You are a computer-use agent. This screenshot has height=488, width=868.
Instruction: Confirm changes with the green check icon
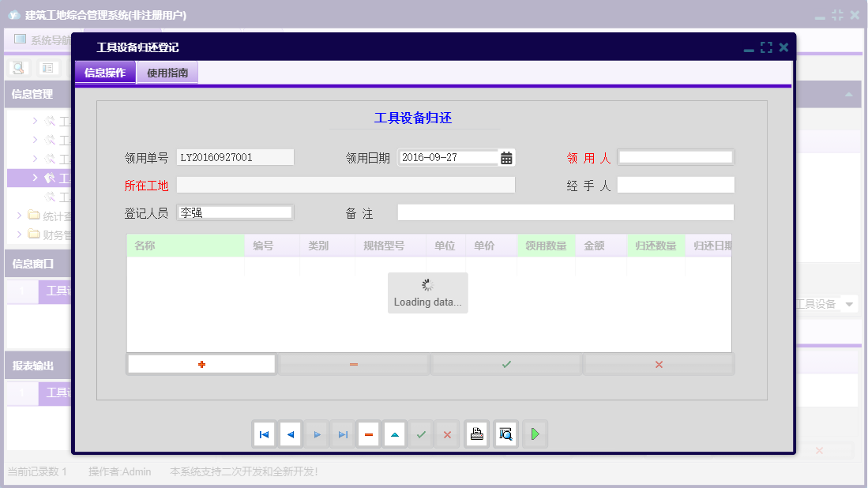point(421,434)
